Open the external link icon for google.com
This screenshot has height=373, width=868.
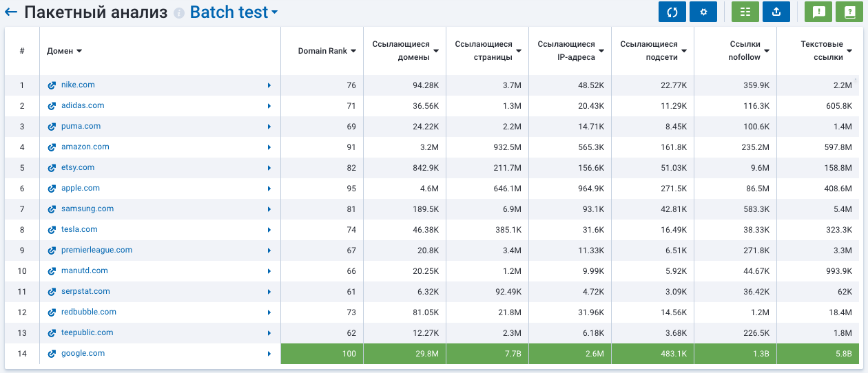(52, 354)
